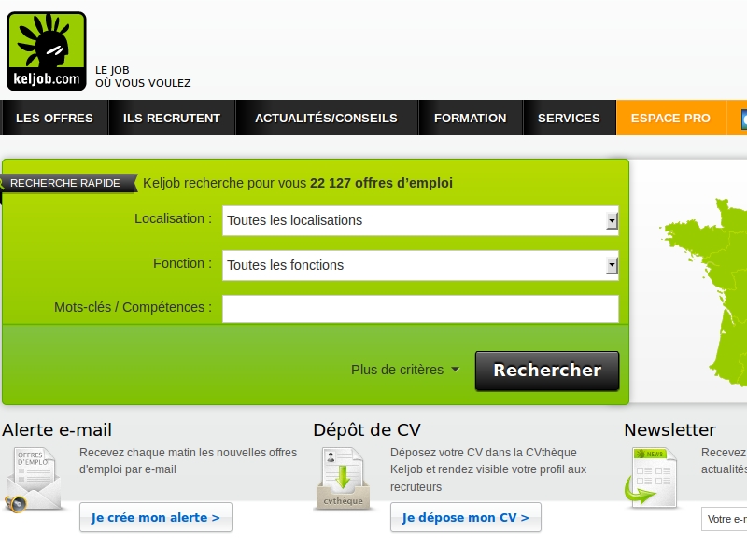Open the Fonction dropdown
This screenshot has height=560, width=747.
[x=420, y=266]
